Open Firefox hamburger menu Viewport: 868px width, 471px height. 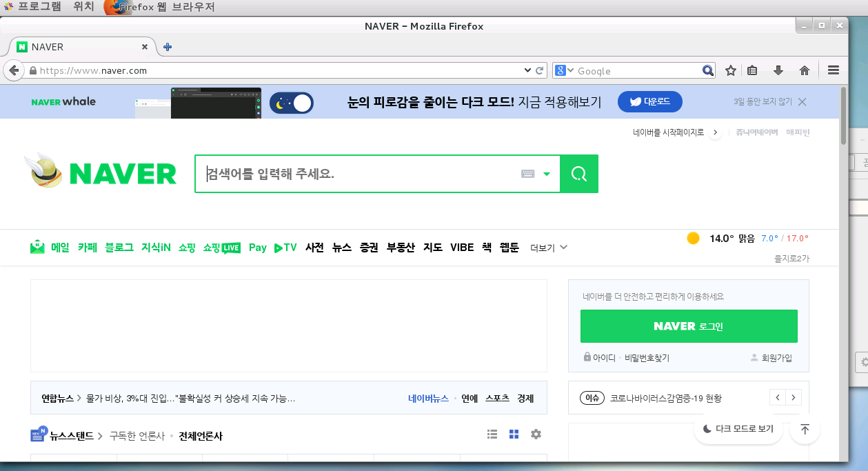click(833, 70)
